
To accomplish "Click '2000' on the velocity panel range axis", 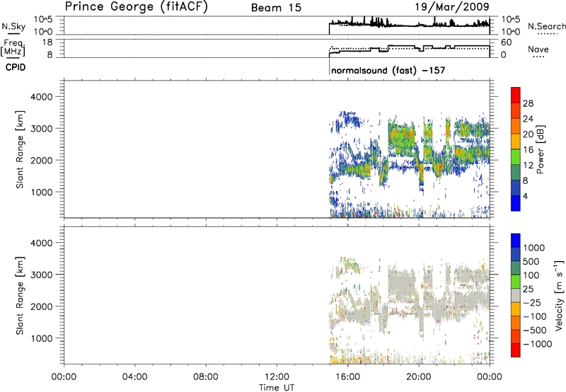I will (x=42, y=306).
